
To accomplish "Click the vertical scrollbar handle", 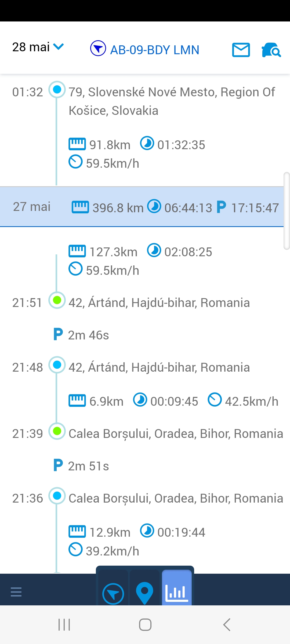I will click(x=287, y=211).
